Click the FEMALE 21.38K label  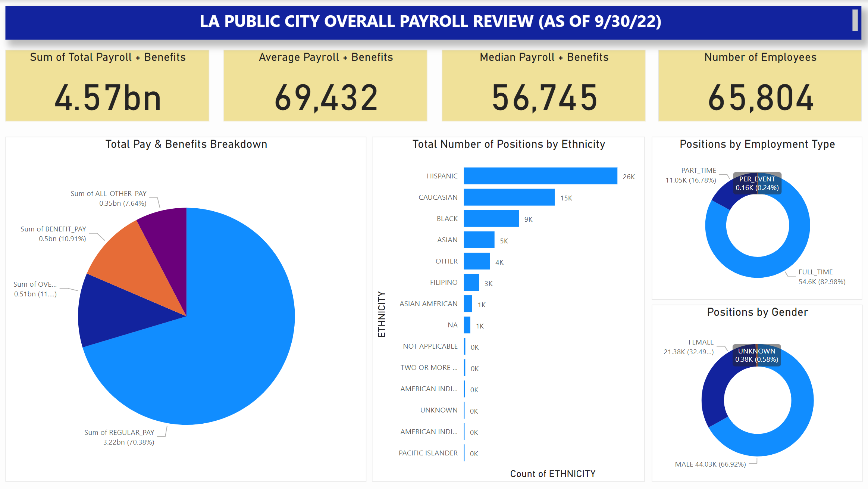[x=689, y=347]
